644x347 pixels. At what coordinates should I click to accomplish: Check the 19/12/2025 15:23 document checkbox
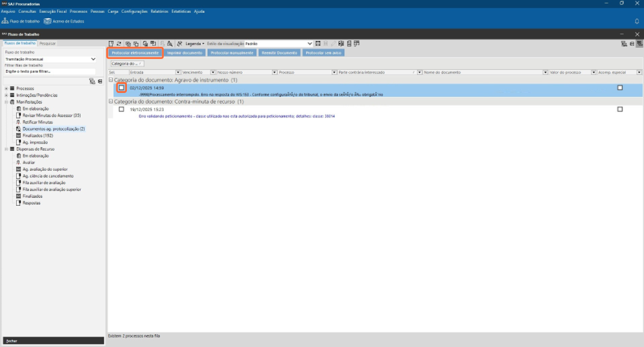(122, 109)
